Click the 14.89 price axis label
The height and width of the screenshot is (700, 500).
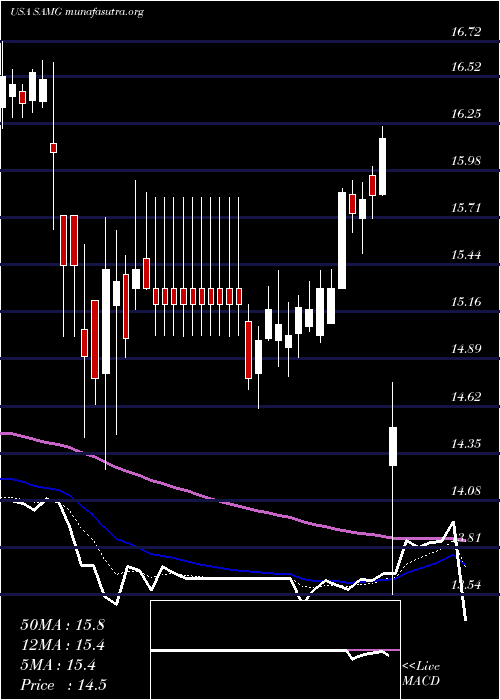[x=466, y=349]
